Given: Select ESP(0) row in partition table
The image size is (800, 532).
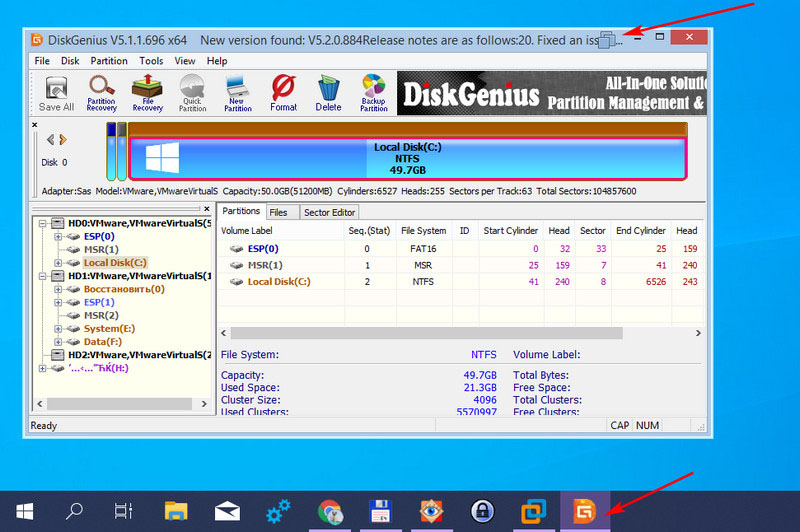Looking at the screenshot, I should pos(461,249).
